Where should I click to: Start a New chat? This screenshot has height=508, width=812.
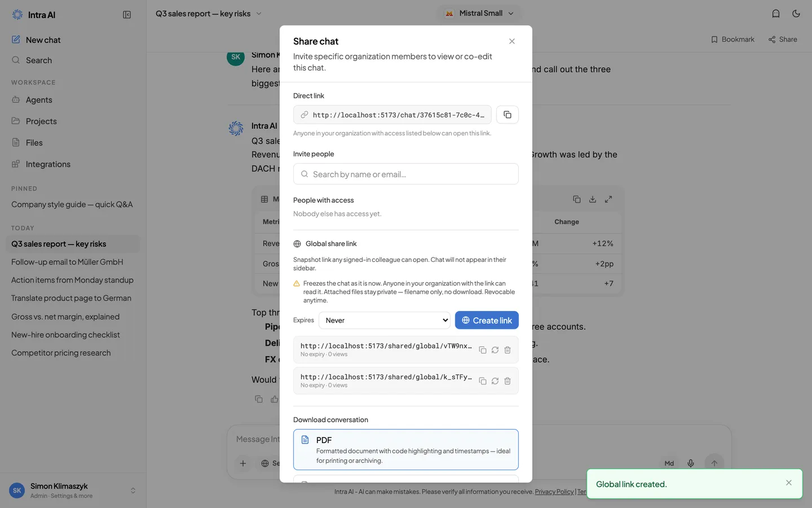72,40
